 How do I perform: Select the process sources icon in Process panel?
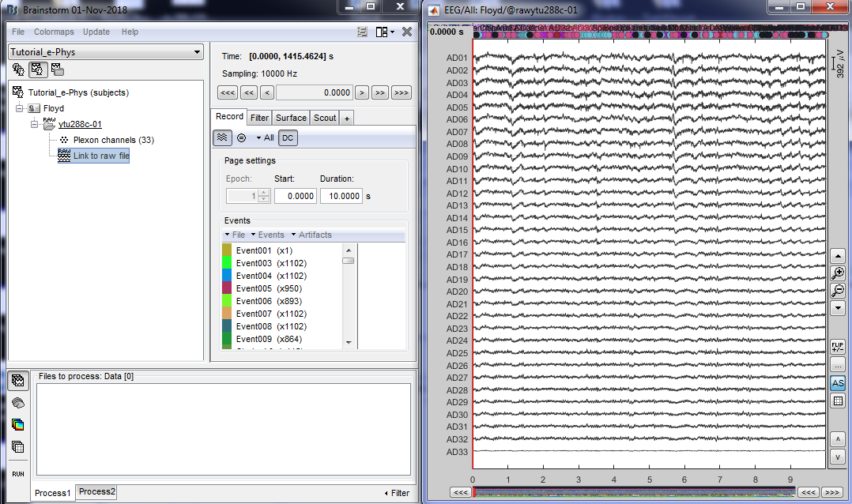point(18,403)
